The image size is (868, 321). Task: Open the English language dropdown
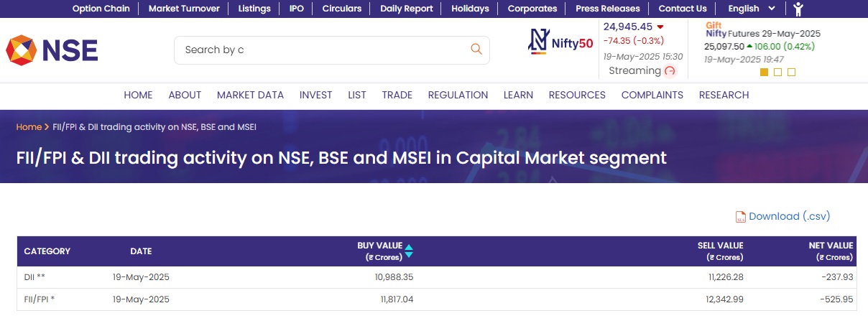(751, 9)
